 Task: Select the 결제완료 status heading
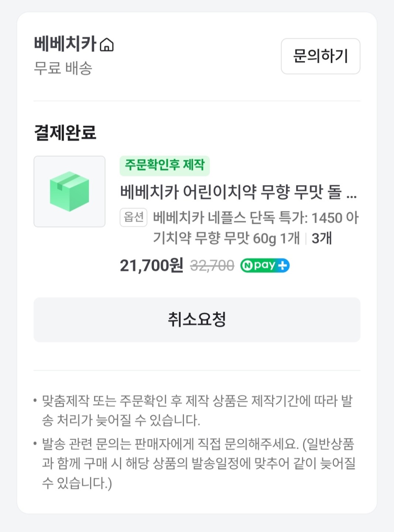(65, 133)
